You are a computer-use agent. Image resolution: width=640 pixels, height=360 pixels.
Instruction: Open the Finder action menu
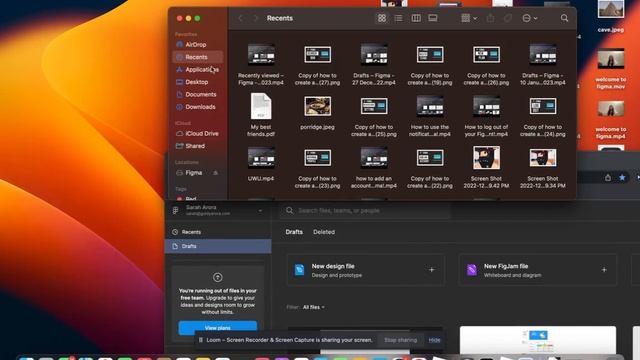(529, 18)
